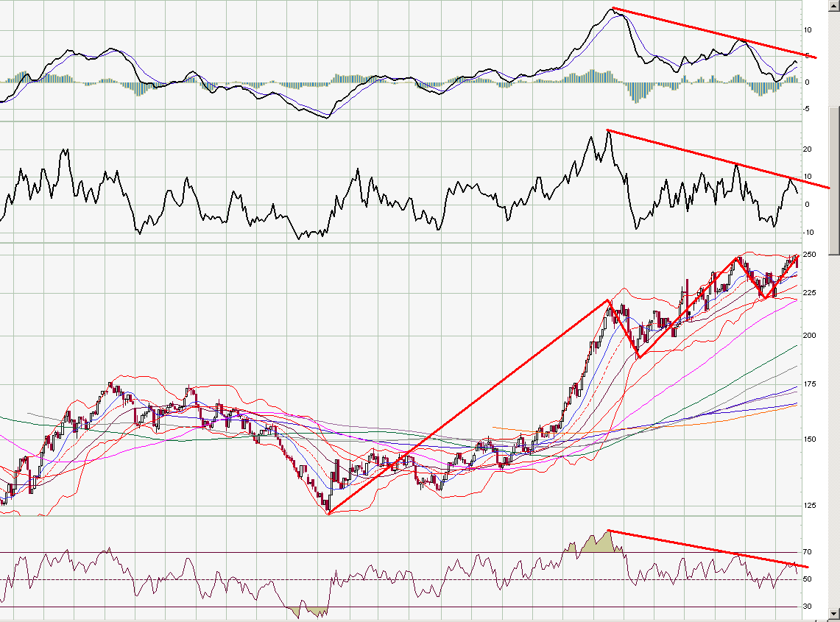The height and width of the screenshot is (622, 840).
Task: Click the vertical scrollbar up arrow
Action: click(x=835, y=5)
